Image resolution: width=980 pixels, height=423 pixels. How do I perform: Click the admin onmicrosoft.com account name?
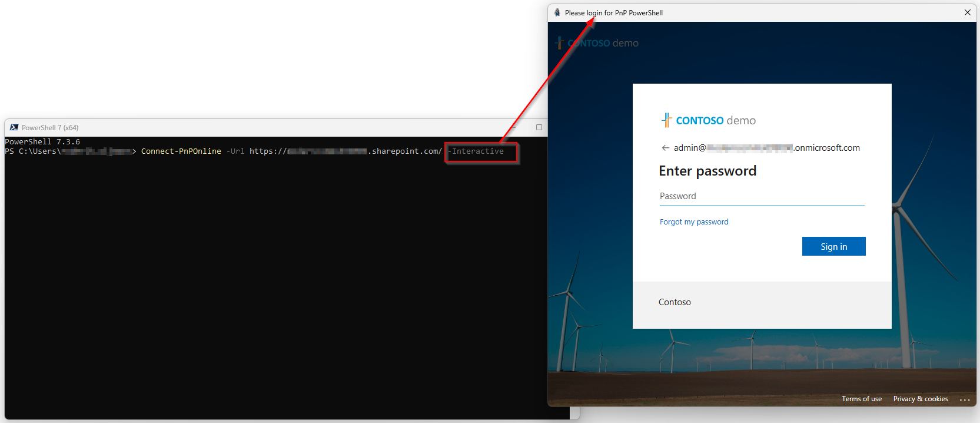[x=766, y=148]
